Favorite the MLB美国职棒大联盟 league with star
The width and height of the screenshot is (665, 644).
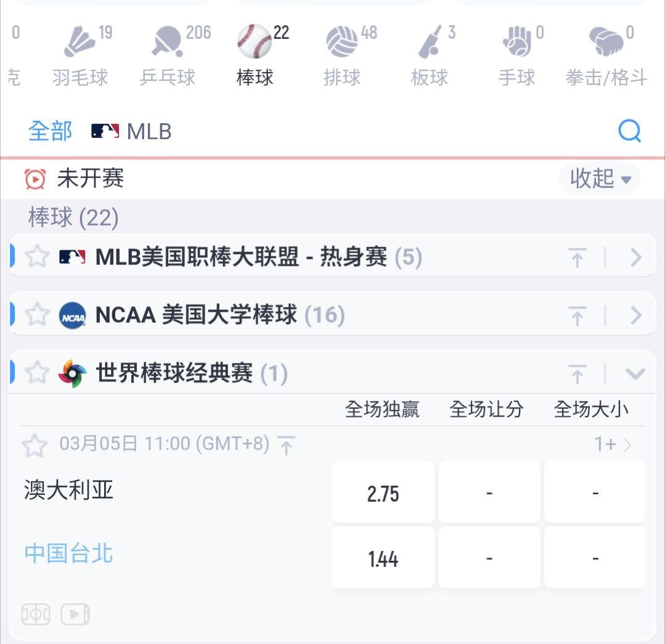point(37,256)
